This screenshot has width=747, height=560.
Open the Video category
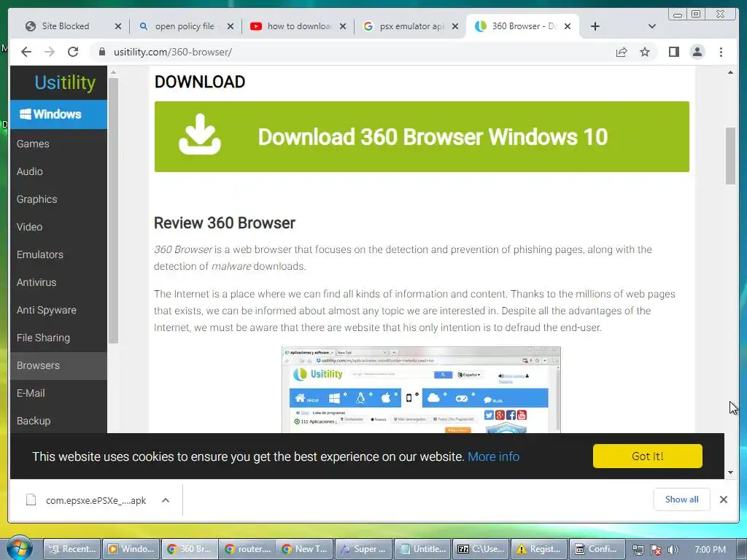pos(58,227)
